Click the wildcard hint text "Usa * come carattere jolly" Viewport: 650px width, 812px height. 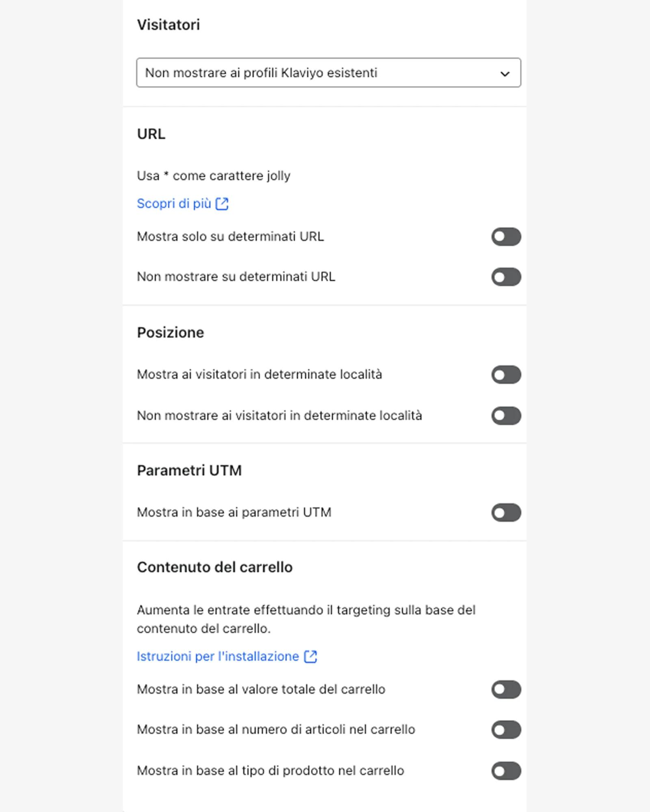coord(214,175)
